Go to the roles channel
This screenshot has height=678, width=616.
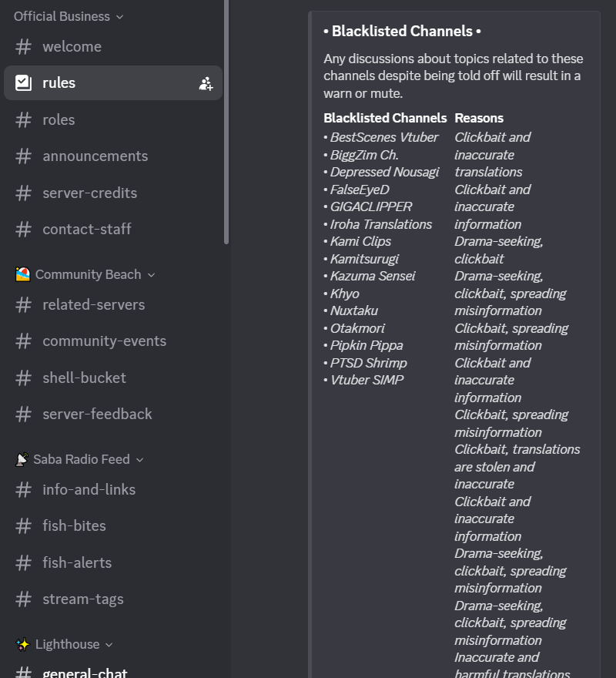coord(59,120)
